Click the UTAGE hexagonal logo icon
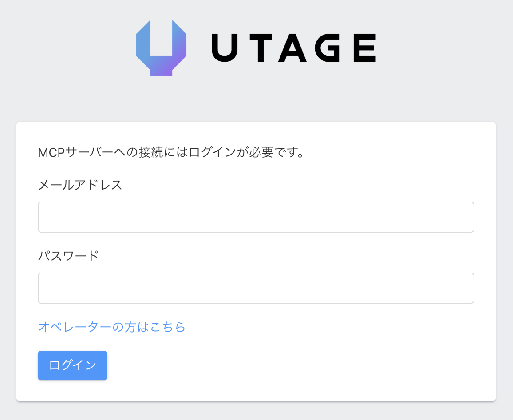 click(x=161, y=48)
